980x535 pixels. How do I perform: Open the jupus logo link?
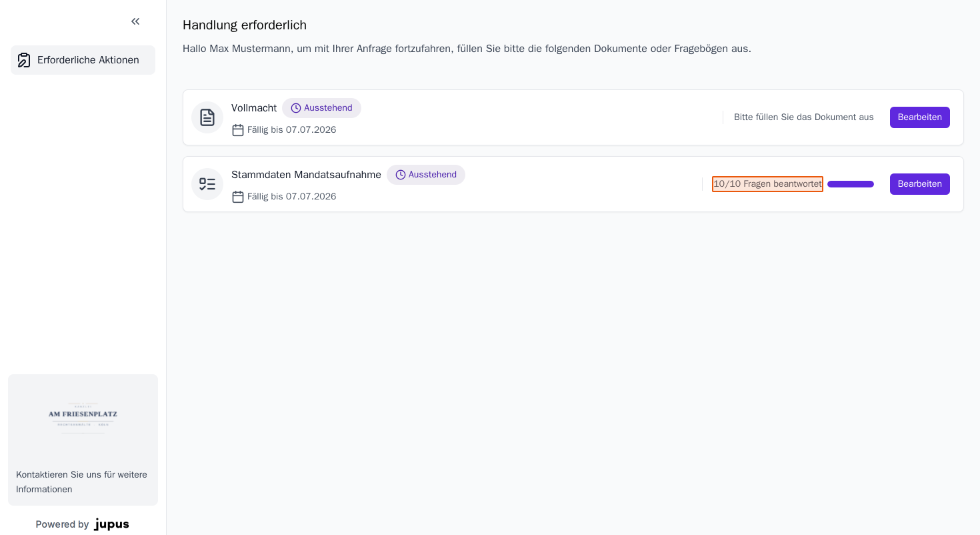(x=111, y=524)
